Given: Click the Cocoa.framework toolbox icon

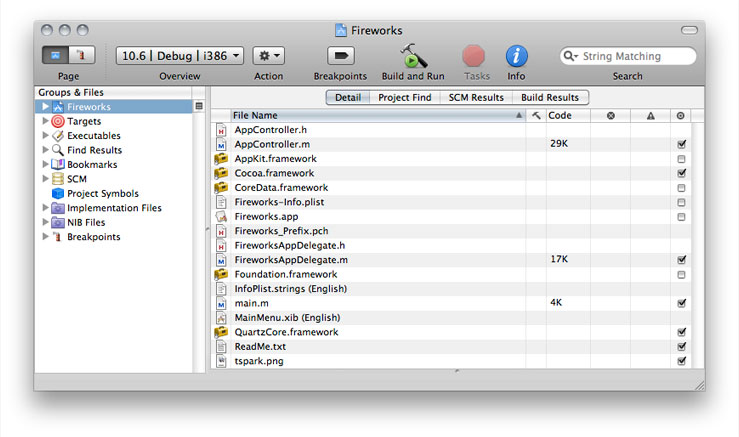Looking at the screenshot, I should (x=221, y=173).
